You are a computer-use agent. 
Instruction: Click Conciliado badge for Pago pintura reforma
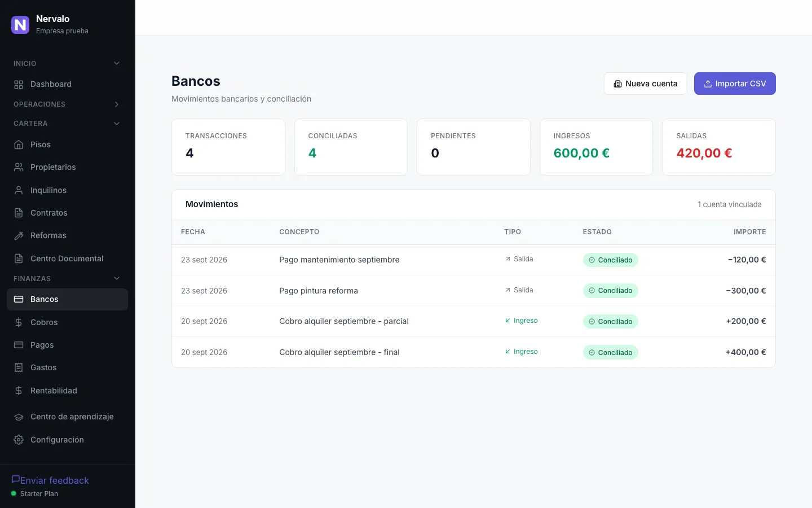coord(610,291)
